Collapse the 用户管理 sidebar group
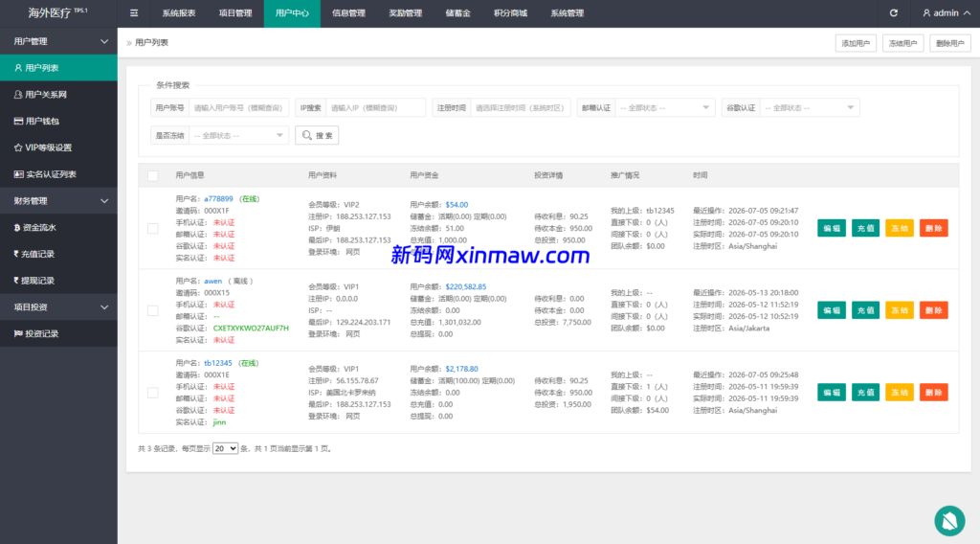Screen dimensions: 980x544 click(x=58, y=41)
